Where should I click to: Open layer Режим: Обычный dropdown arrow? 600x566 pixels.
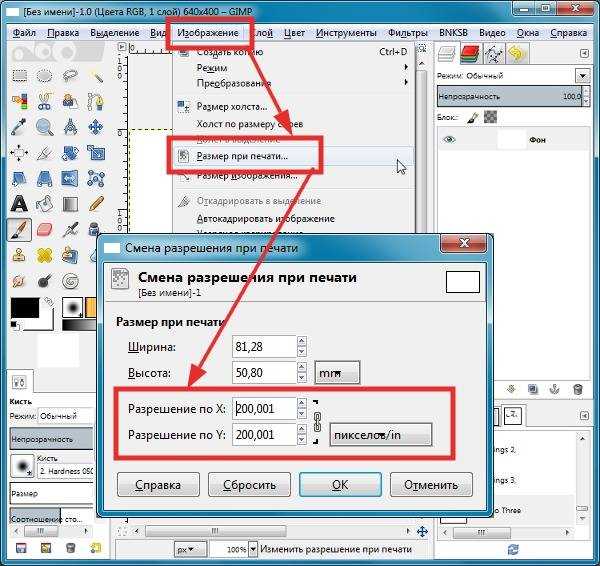coord(582,75)
